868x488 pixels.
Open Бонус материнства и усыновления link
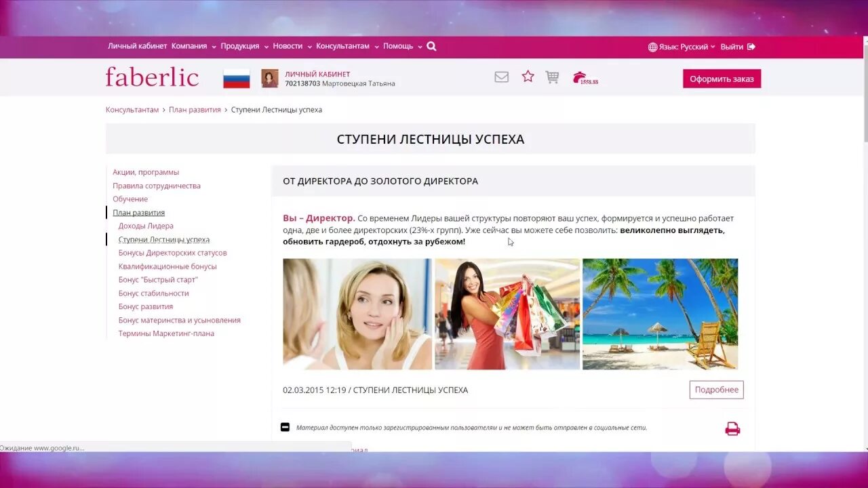tap(179, 320)
